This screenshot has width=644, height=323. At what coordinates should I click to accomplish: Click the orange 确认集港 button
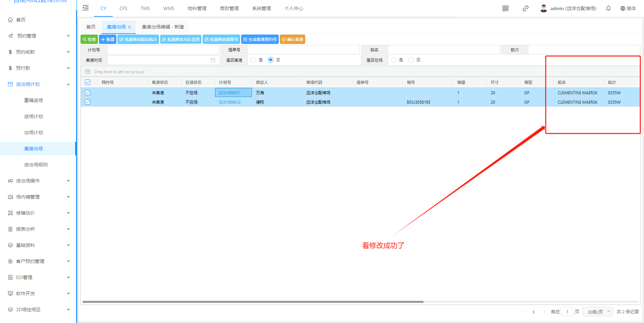(x=292, y=39)
